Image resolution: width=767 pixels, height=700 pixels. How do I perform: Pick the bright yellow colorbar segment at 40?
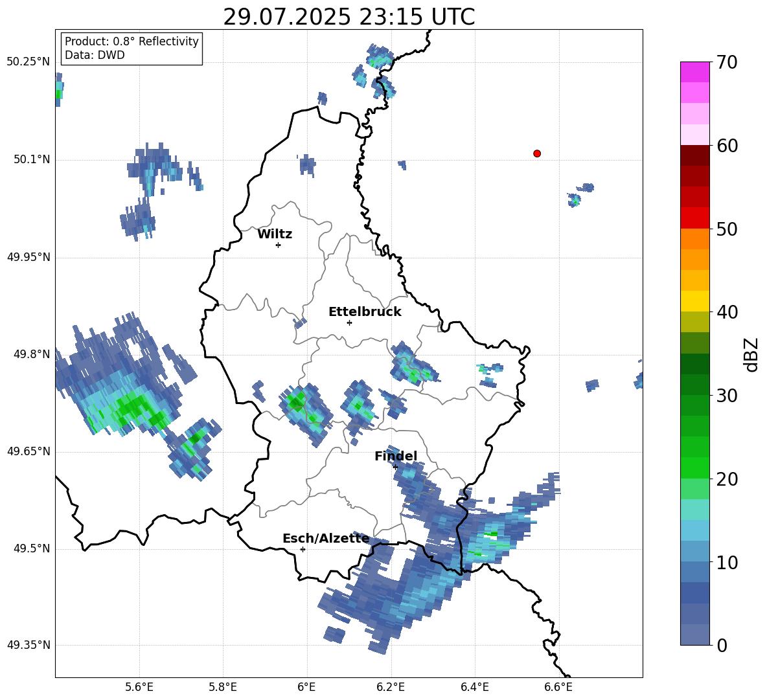pyautogui.click(x=694, y=301)
